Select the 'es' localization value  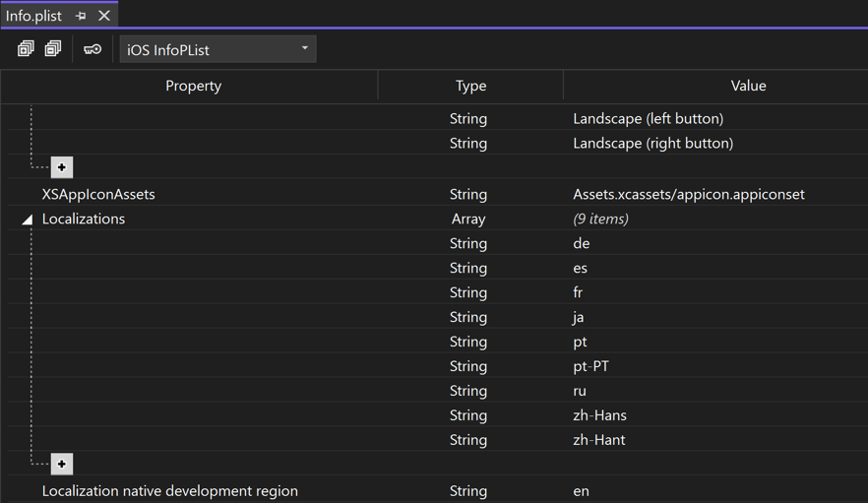pos(581,268)
